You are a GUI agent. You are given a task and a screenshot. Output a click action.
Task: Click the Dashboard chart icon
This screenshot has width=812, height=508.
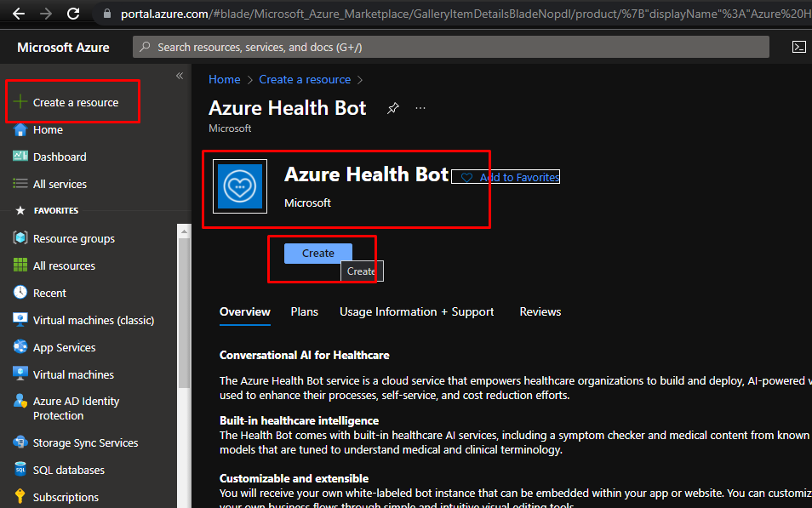pos(20,157)
